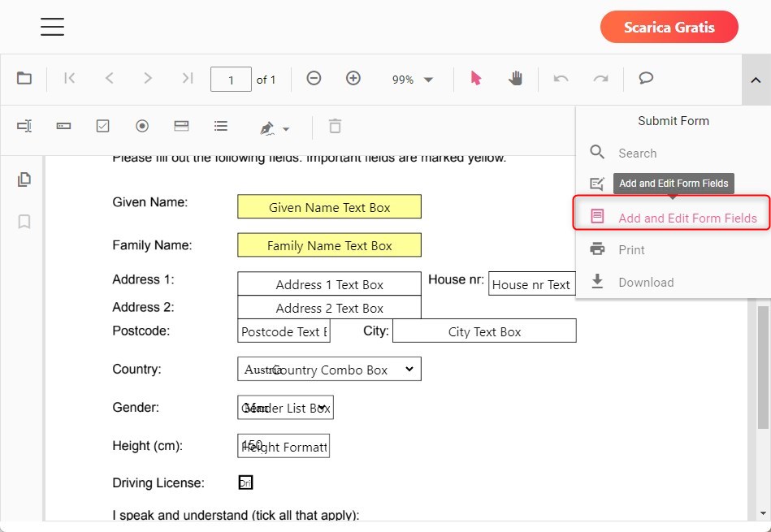Open the page thumbnails sidebar panel
This screenshot has width=771, height=532.
pos(24,179)
